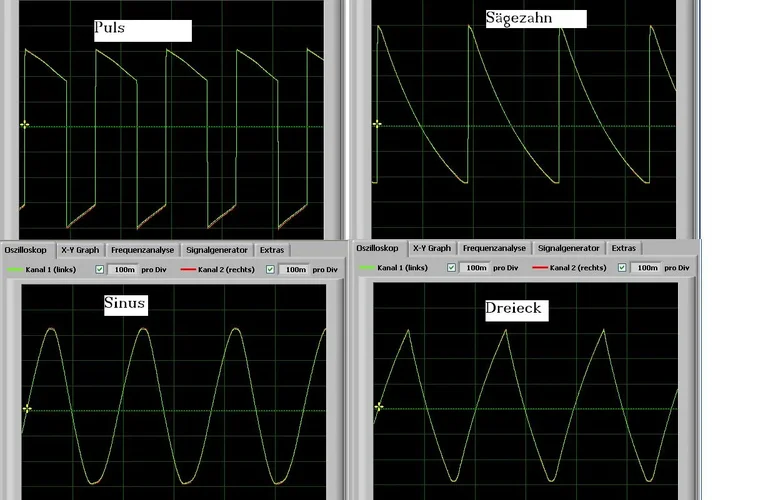758x500 pixels.
Task: Click the red Kanal 2 color line, right panel
Action: click(x=539, y=268)
